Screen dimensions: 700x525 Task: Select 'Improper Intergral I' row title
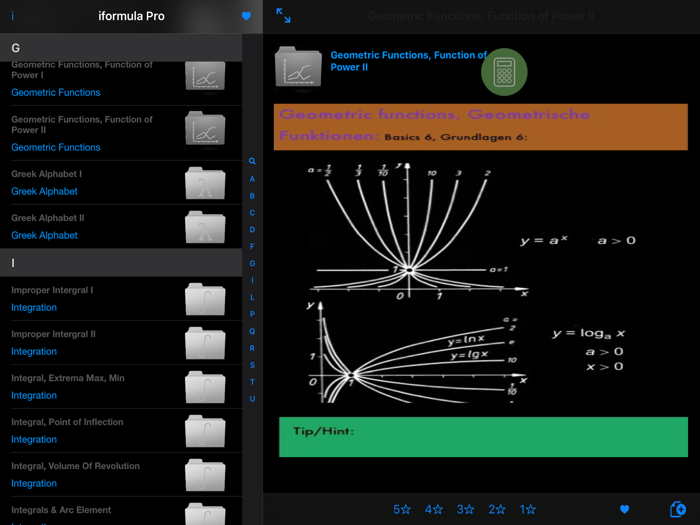pyautogui.click(x=52, y=290)
